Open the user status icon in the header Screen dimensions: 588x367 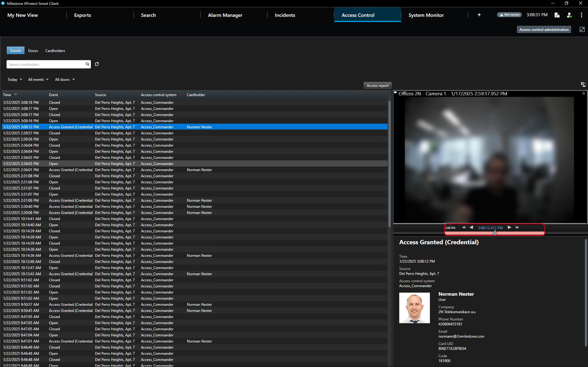[569, 15]
